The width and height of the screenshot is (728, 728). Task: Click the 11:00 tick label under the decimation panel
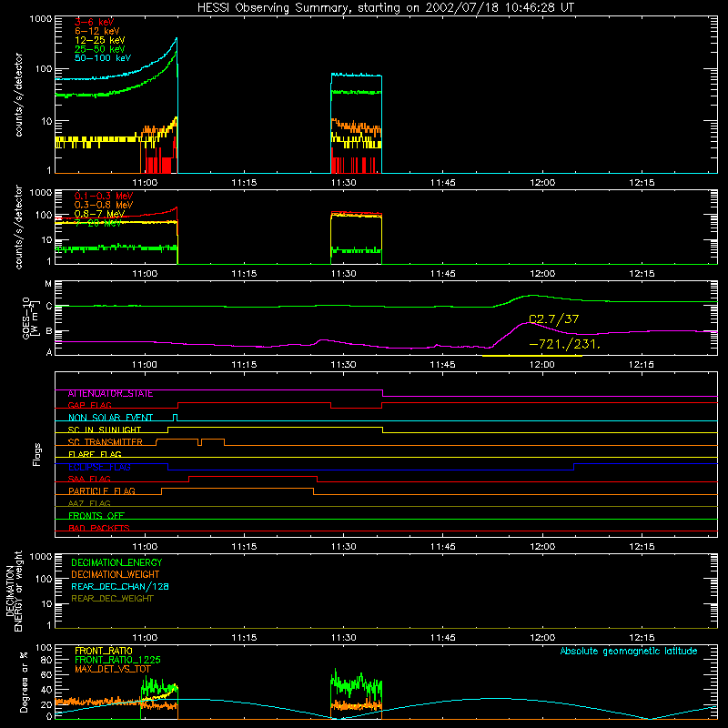145,638
